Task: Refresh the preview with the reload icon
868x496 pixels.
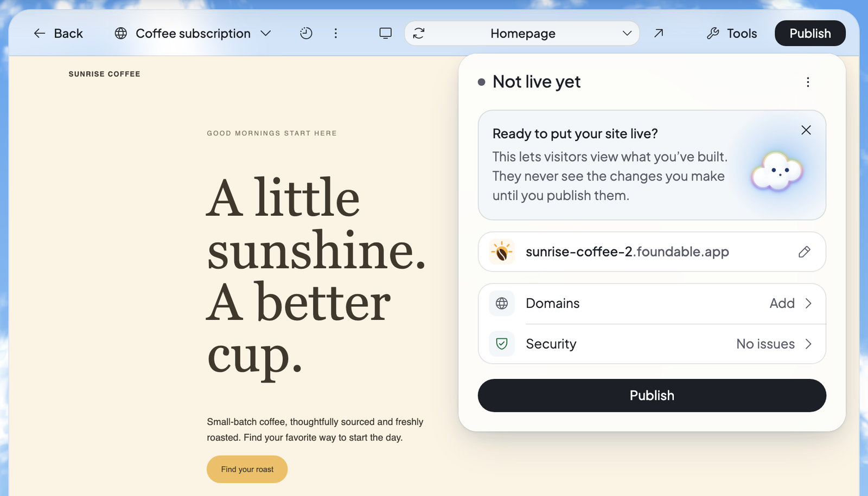Action: (x=419, y=34)
